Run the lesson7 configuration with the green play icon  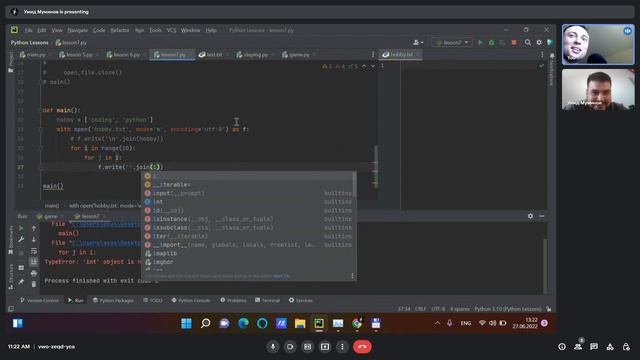480,42
